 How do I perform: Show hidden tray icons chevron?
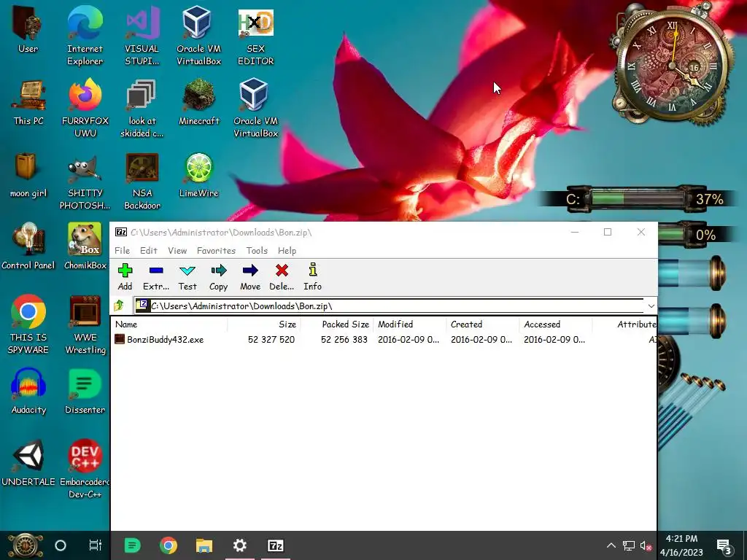(611, 545)
